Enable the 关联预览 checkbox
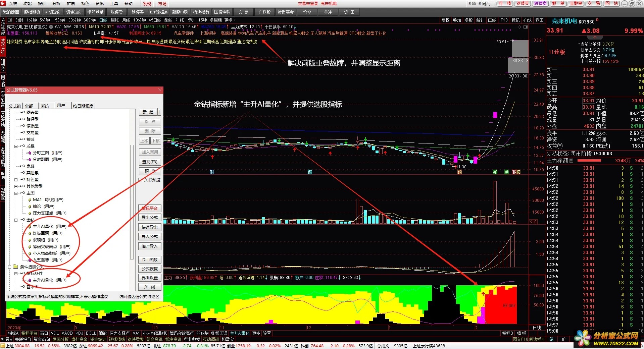Viewport: 644px width, 349px height. (x=141, y=180)
